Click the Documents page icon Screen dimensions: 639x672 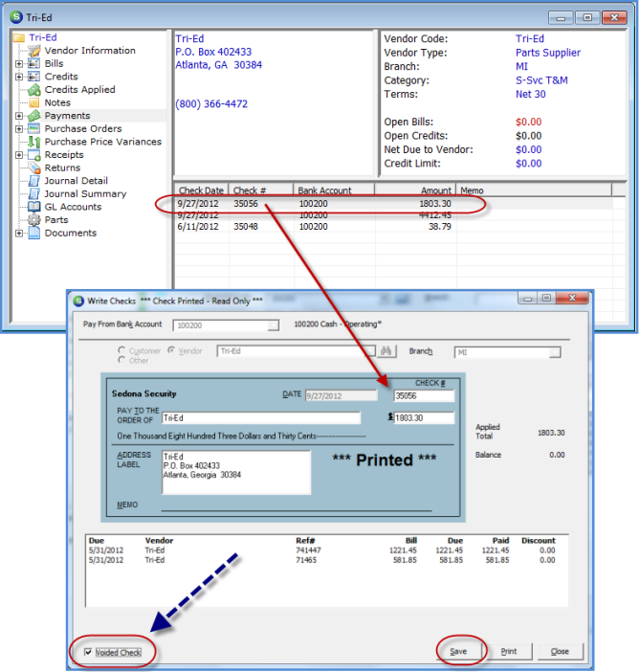[x=34, y=234]
